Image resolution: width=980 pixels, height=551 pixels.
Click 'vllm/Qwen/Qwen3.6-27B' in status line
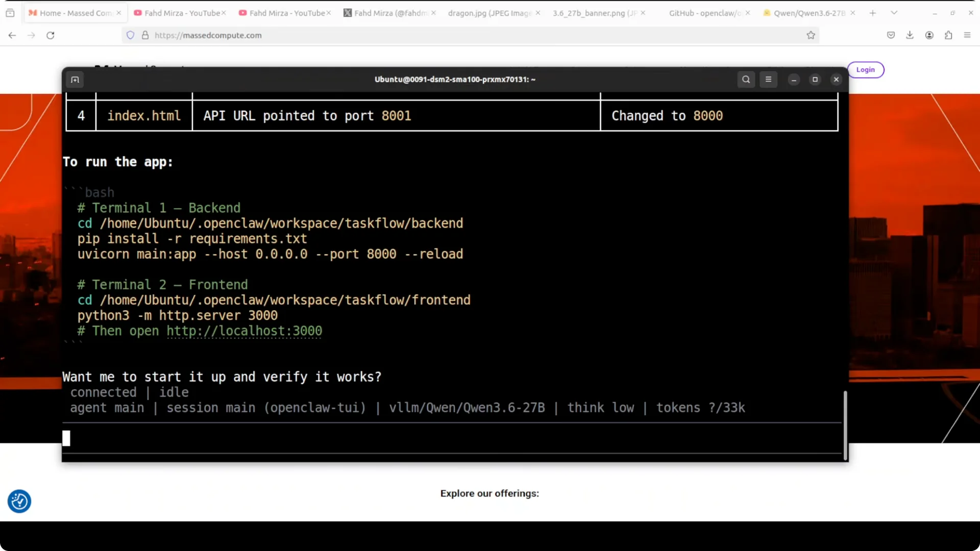[467, 408]
